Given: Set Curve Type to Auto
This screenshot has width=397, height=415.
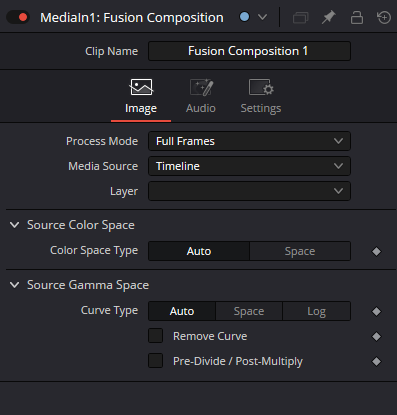Looking at the screenshot, I should coord(182,311).
